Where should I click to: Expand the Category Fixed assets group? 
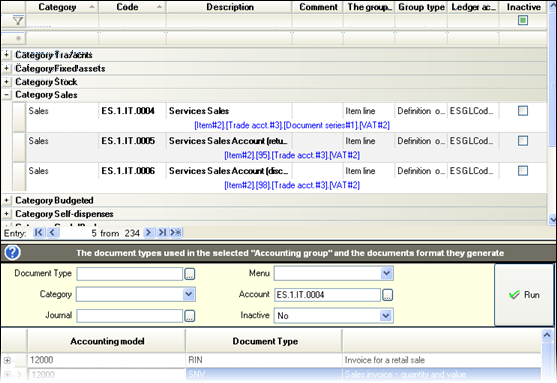(x=6, y=68)
